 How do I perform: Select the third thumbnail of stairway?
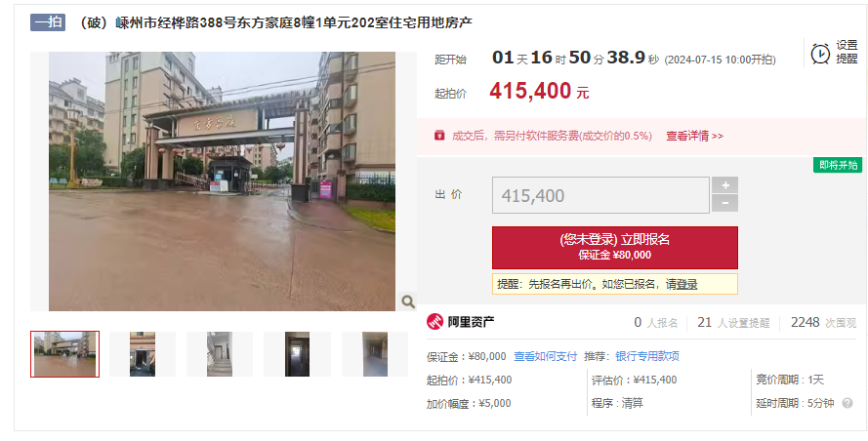point(220,354)
